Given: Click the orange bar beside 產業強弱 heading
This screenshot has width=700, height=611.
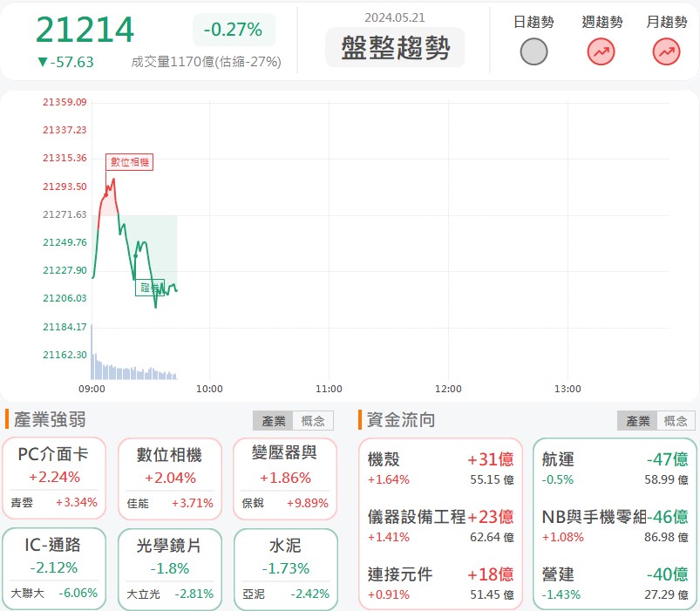Looking at the screenshot, I should click(7, 420).
